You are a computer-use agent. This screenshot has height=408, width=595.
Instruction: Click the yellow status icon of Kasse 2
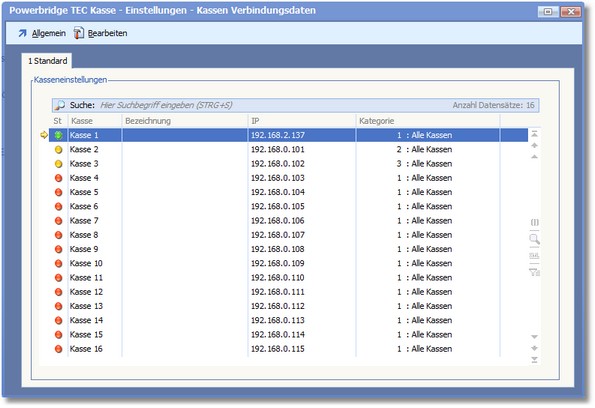tap(58, 150)
